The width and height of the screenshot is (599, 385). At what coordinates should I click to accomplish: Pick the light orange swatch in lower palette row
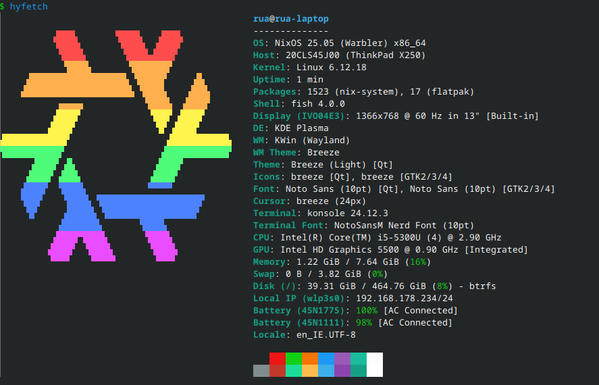[x=310, y=371]
